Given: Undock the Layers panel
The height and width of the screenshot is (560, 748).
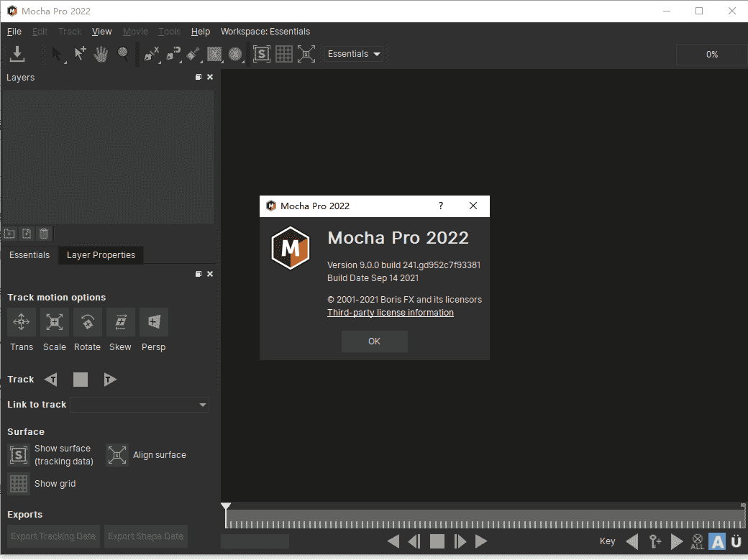Looking at the screenshot, I should coord(199,77).
